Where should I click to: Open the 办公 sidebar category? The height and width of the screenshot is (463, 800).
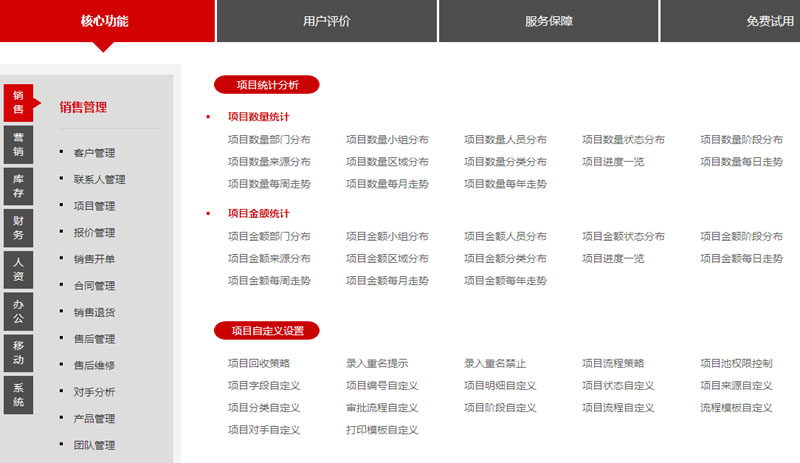(x=18, y=310)
